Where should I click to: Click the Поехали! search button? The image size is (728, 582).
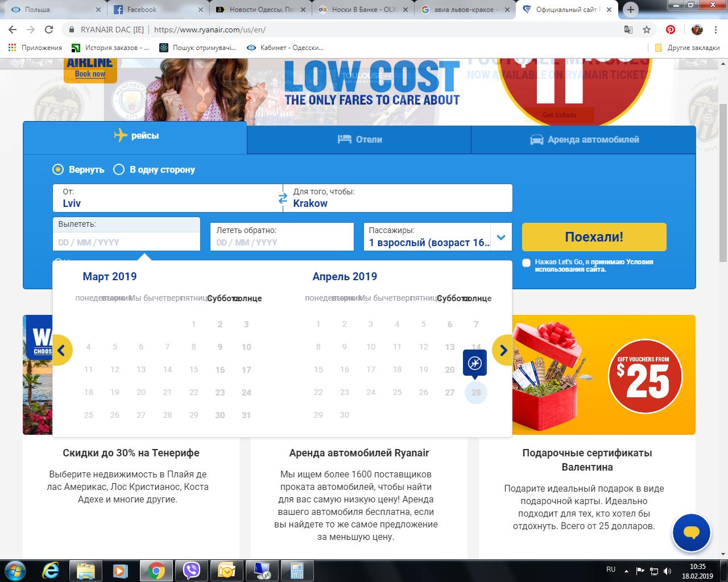point(594,237)
